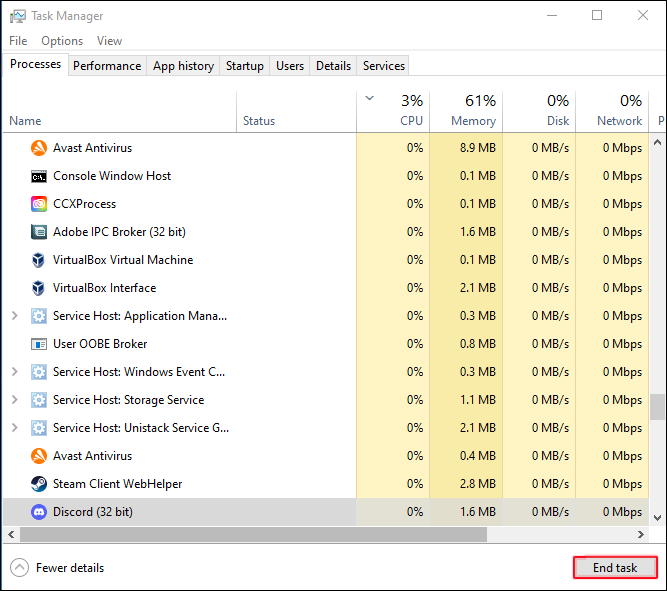Expand Service Host: Unistack Service Group row
Screen dimensions: 667x591
tap(14, 428)
